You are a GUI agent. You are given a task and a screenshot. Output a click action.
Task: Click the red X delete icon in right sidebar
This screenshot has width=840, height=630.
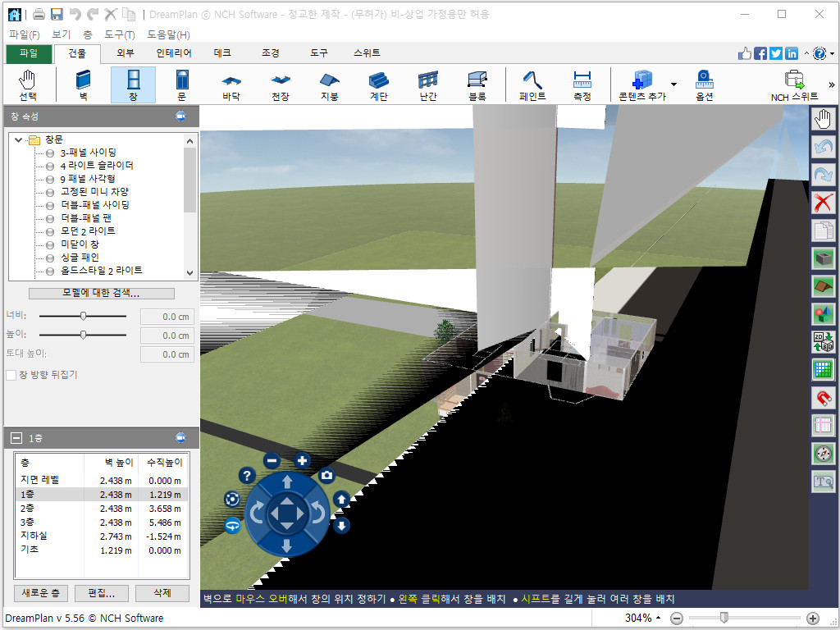824,203
